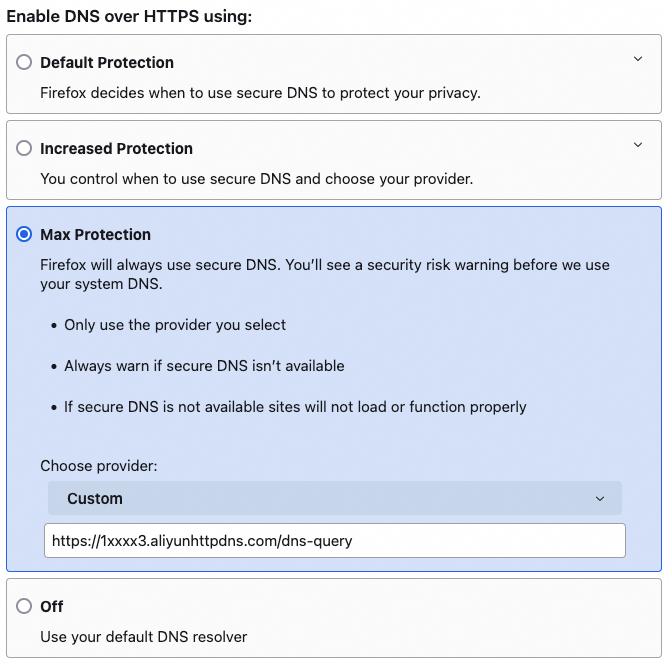Viewport: 669px width, 665px height.
Task: Click "Use your default DNS resolver" text
Action: tap(143, 636)
